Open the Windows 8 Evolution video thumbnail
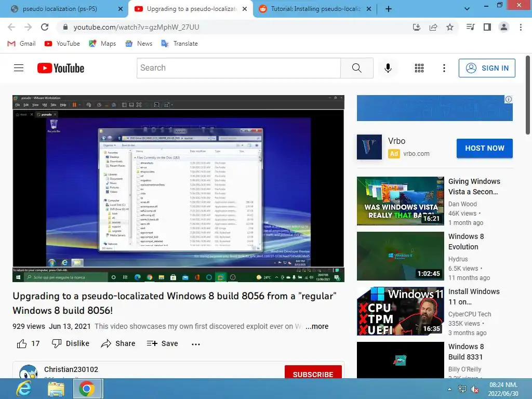 point(401,256)
